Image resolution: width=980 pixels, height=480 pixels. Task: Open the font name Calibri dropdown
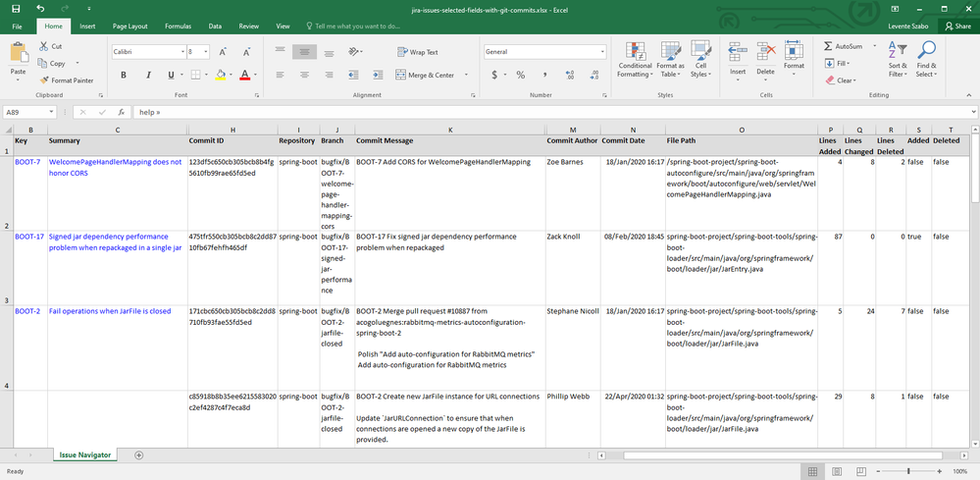coord(182,52)
